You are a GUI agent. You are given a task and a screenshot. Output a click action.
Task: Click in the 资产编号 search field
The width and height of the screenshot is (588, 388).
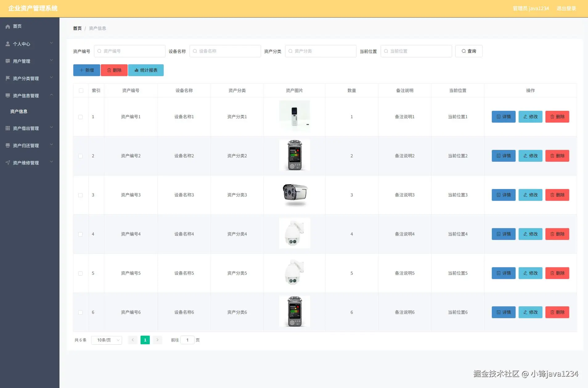(130, 51)
